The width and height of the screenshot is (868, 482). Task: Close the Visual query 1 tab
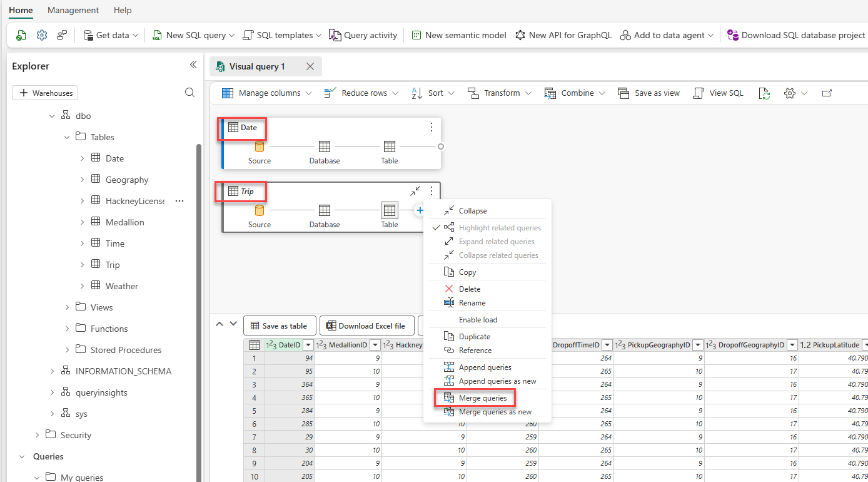[x=310, y=66]
